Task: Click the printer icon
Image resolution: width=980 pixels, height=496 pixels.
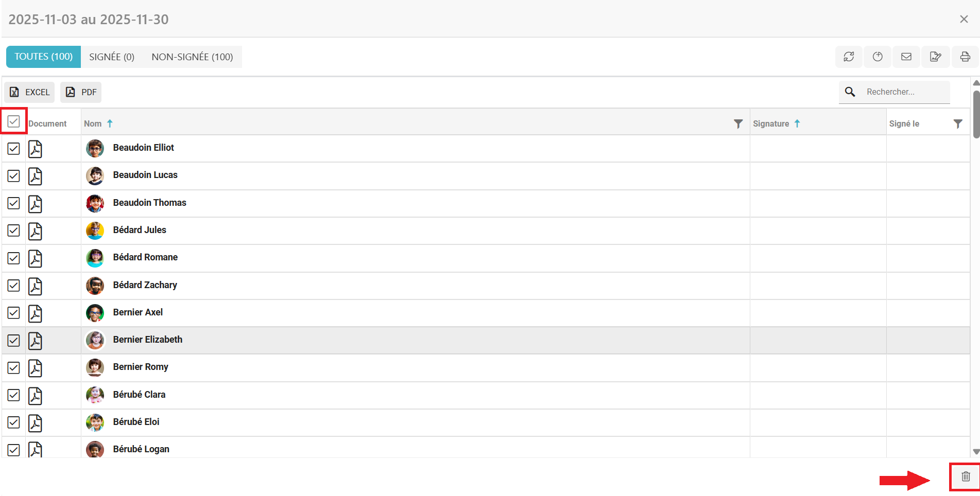Action: click(965, 57)
